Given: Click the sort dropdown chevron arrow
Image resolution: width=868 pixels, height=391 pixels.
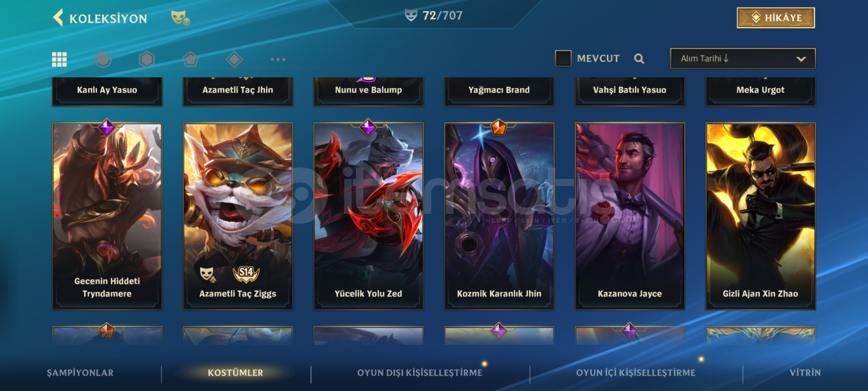Looking at the screenshot, I should [801, 59].
